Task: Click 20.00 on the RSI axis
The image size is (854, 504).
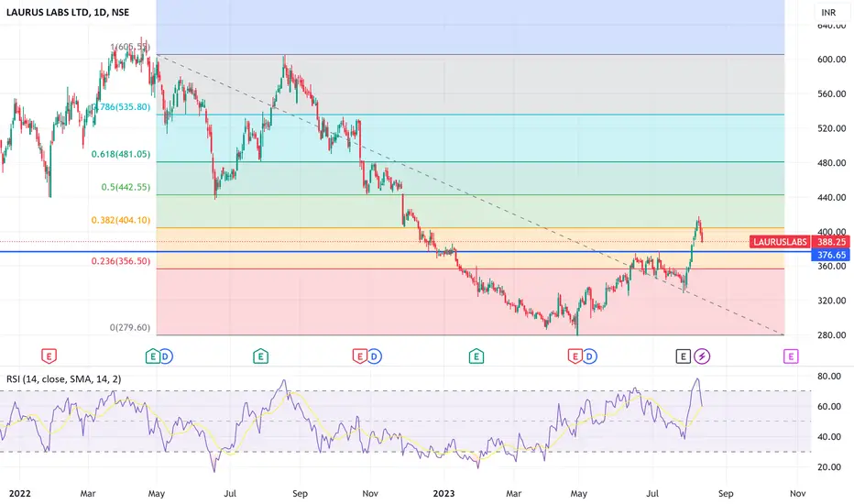Action: [x=829, y=467]
